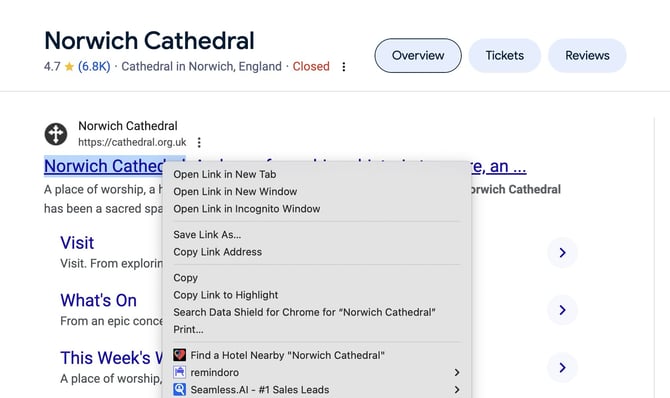The image size is (670, 398).
Task: Select the Print… menu entry
Action: (x=317, y=330)
